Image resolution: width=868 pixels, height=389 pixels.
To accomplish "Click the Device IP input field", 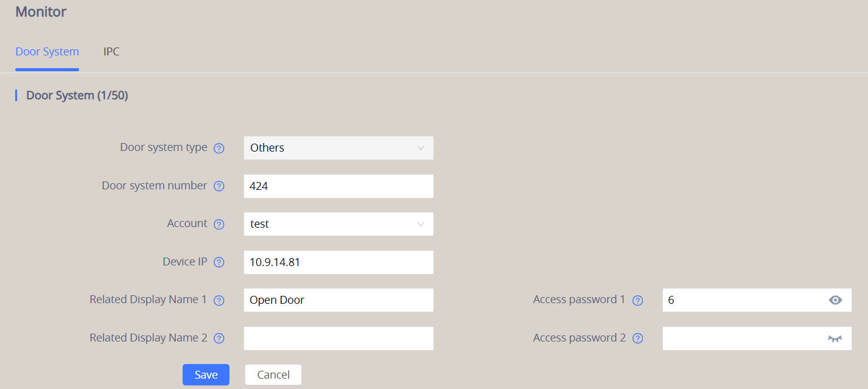I will click(x=338, y=262).
